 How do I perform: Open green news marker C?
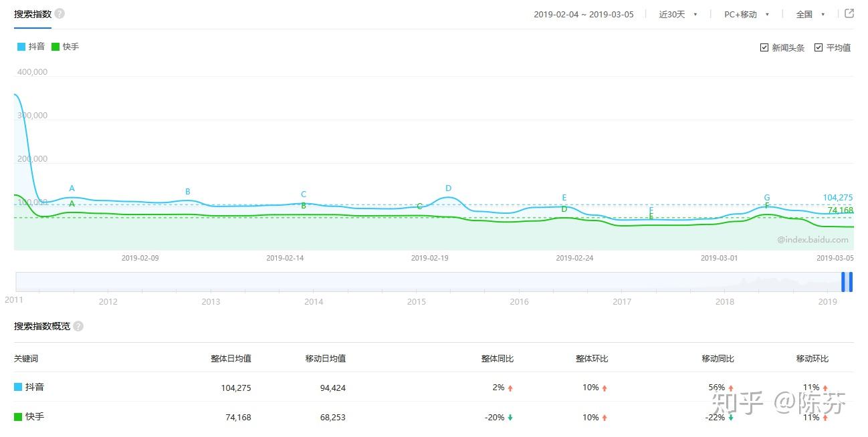420,206
